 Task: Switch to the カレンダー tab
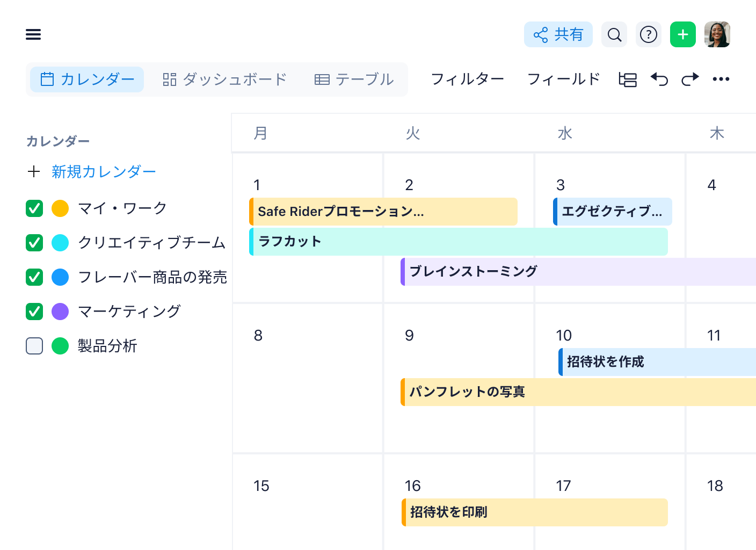[87, 79]
